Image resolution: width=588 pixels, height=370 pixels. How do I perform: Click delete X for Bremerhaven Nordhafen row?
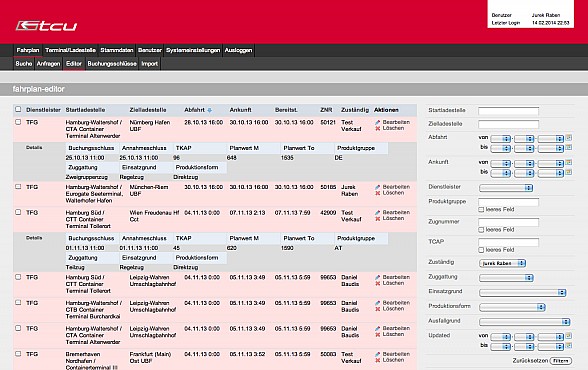(x=378, y=360)
